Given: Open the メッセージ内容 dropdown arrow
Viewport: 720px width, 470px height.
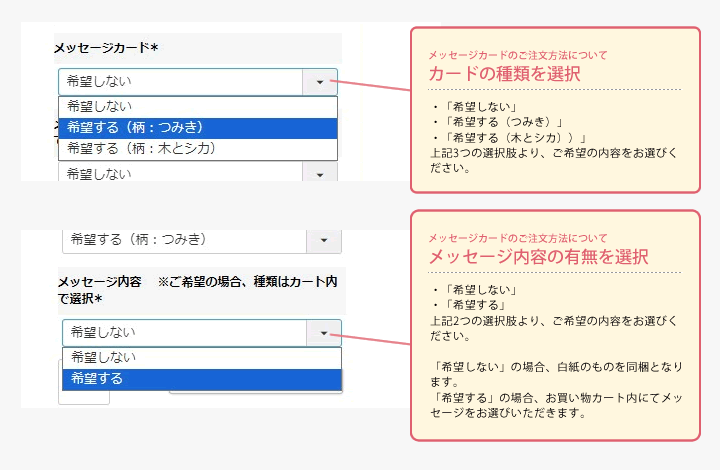Looking at the screenshot, I should (324, 333).
